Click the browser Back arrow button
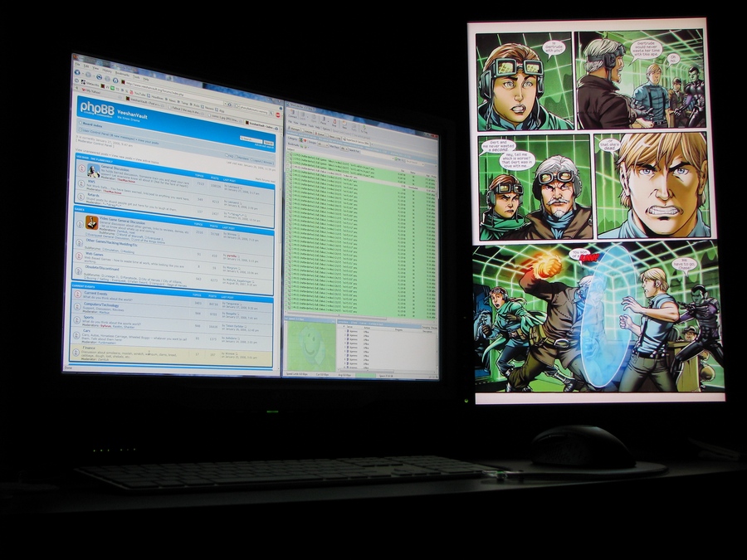747x560 pixels. pyautogui.click(x=77, y=72)
